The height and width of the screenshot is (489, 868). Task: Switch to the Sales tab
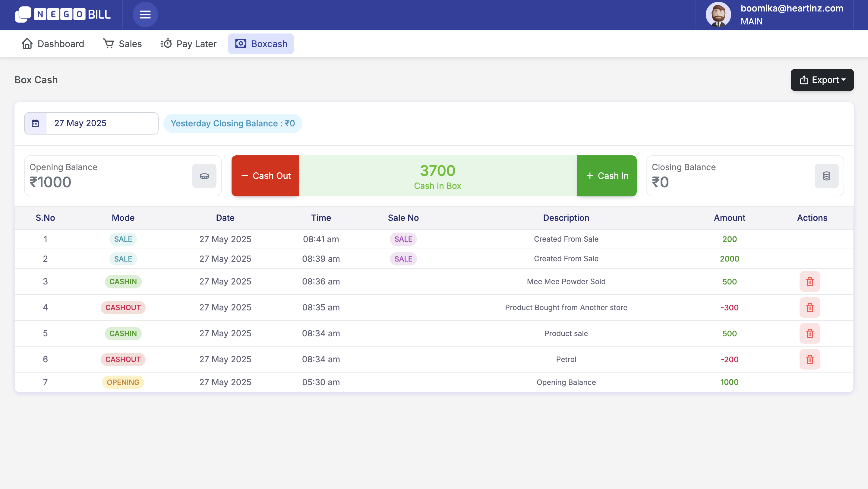point(122,44)
